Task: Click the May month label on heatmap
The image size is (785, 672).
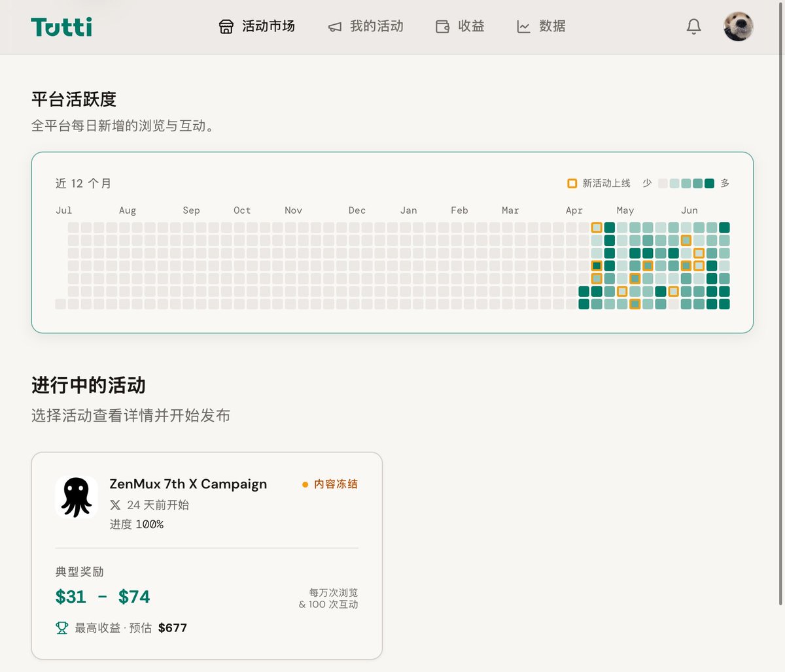Action: tap(625, 210)
